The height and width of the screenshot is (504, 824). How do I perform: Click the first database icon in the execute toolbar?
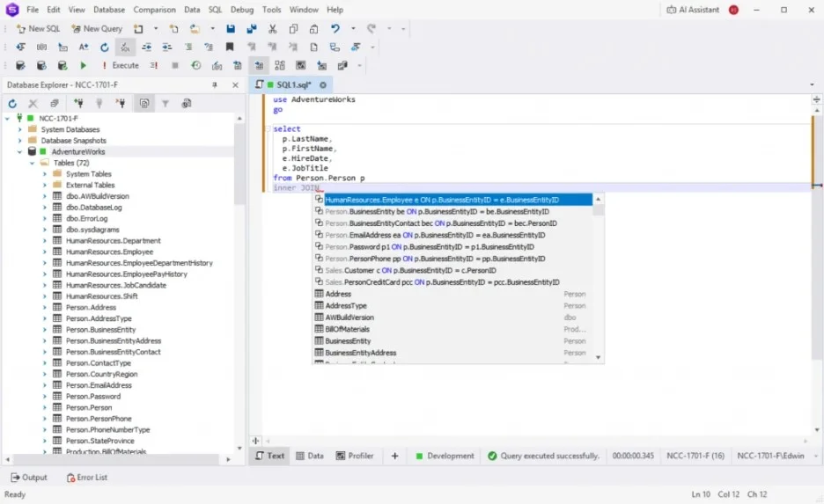click(20, 66)
